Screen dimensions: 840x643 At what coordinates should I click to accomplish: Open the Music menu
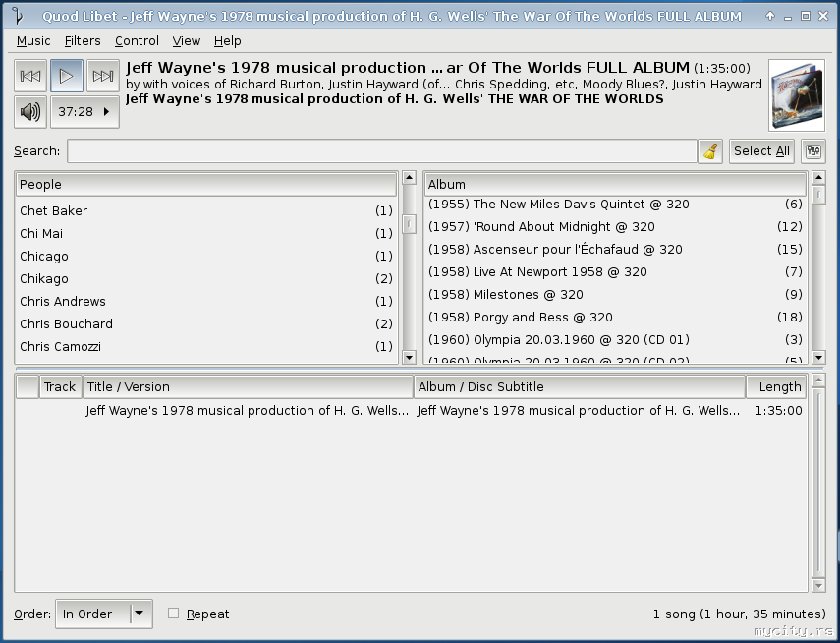pos(33,40)
